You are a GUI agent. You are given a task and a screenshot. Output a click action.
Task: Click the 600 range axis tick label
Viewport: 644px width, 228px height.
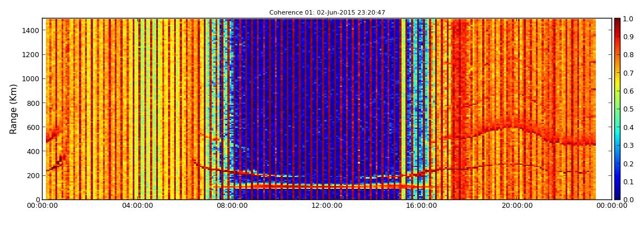[x=33, y=127]
